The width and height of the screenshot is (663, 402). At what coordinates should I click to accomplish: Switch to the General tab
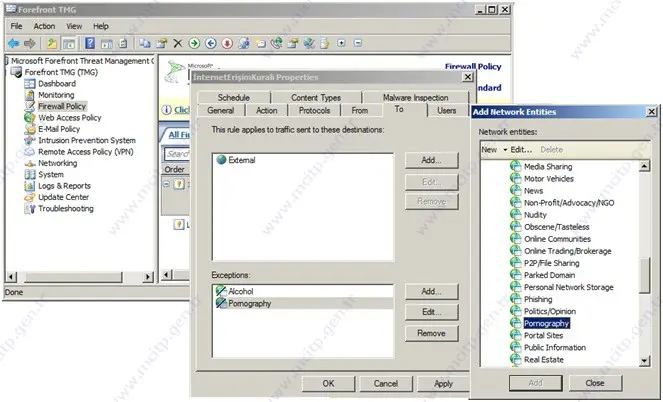(x=221, y=111)
